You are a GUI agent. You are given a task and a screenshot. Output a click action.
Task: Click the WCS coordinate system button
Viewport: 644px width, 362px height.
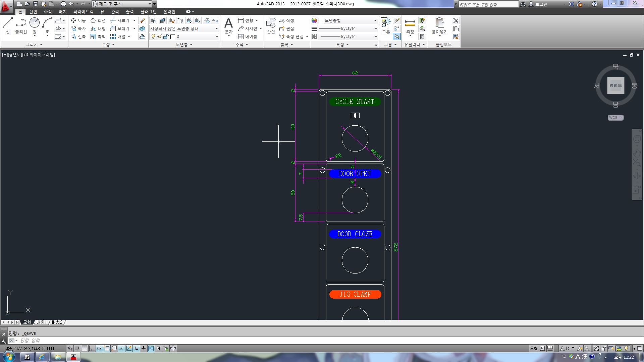(615, 118)
